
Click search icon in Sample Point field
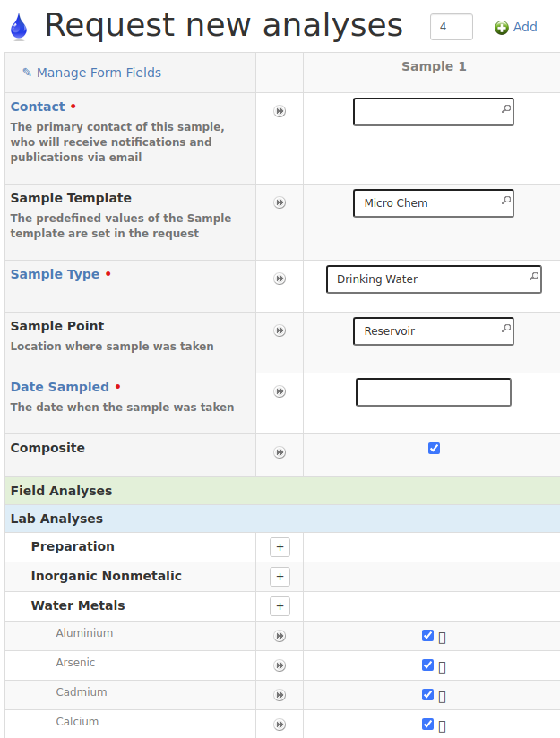(505, 330)
